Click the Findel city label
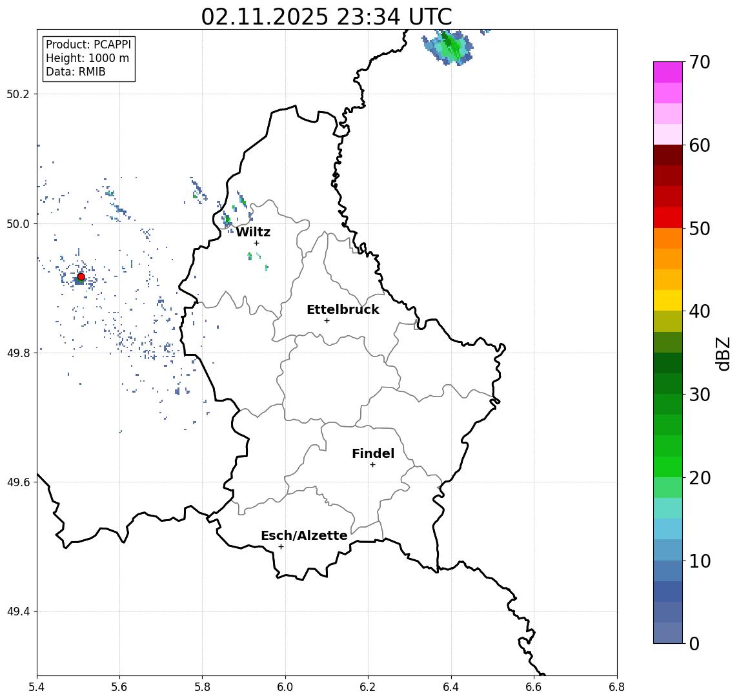739x700 pixels. 373,453
